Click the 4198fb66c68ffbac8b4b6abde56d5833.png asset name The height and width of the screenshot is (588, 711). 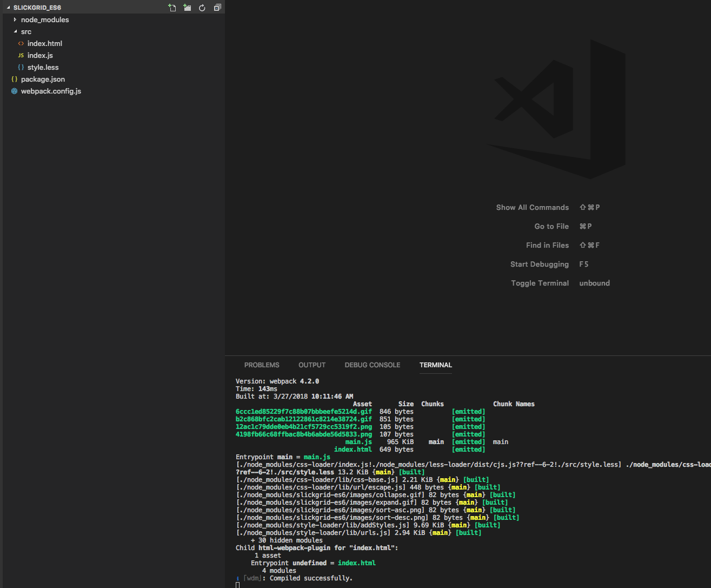point(304,434)
